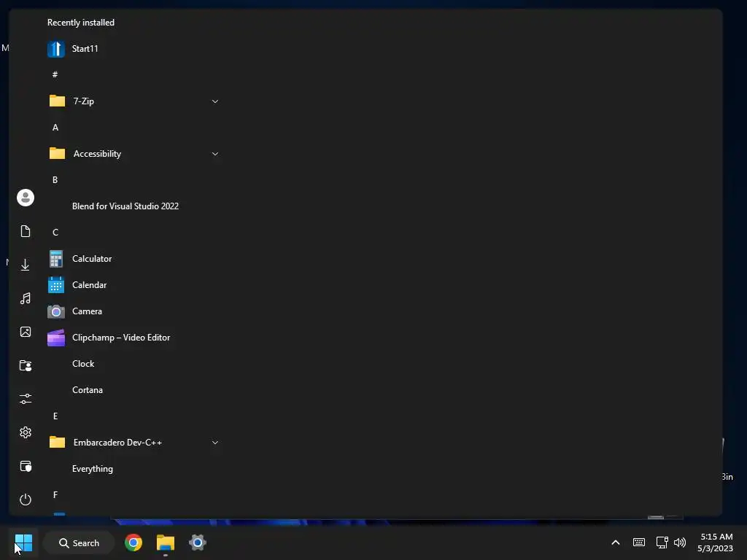Open the touch keyboard tray icon
Image resolution: width=747 pixels, height=560 pixels.
coord(639,542)
